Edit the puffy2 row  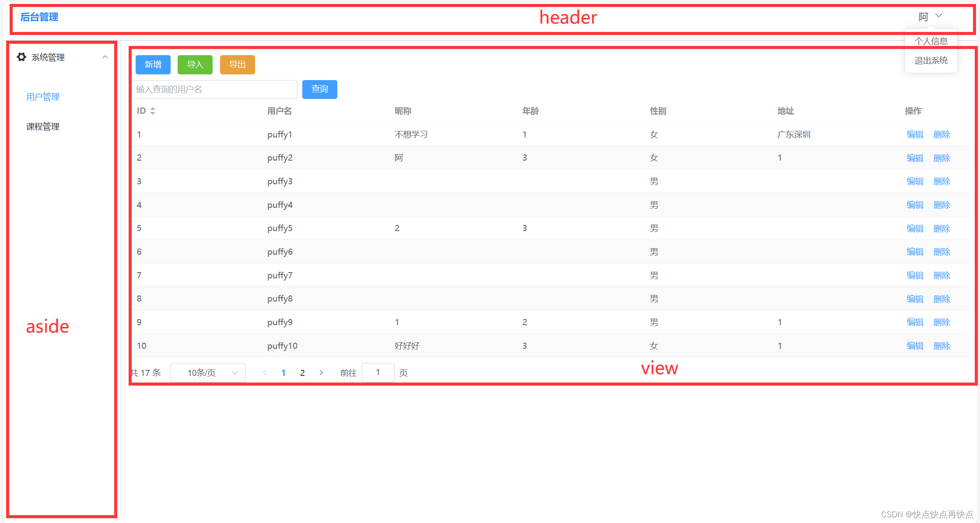click(x=915, y=158)
